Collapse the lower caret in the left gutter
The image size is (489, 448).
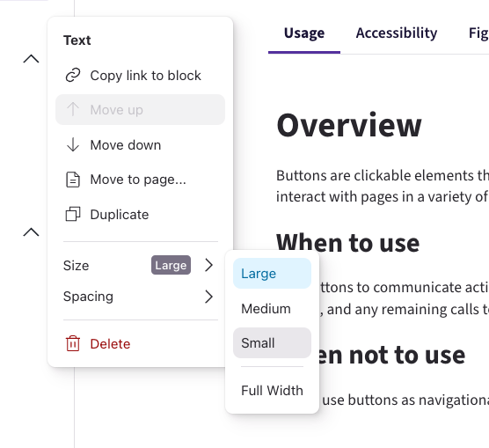pyautogui.click(x=31, y=232)
